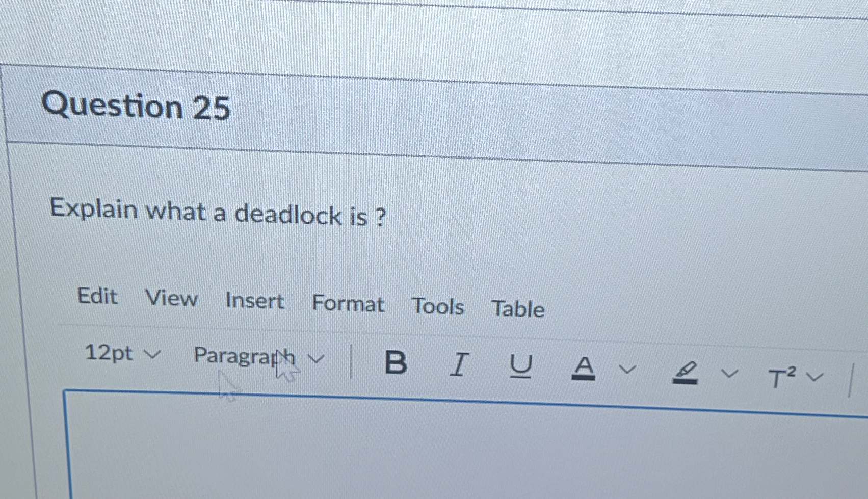Expand the superscript options chevron
868x499 pixels.
tap(814, 377)
